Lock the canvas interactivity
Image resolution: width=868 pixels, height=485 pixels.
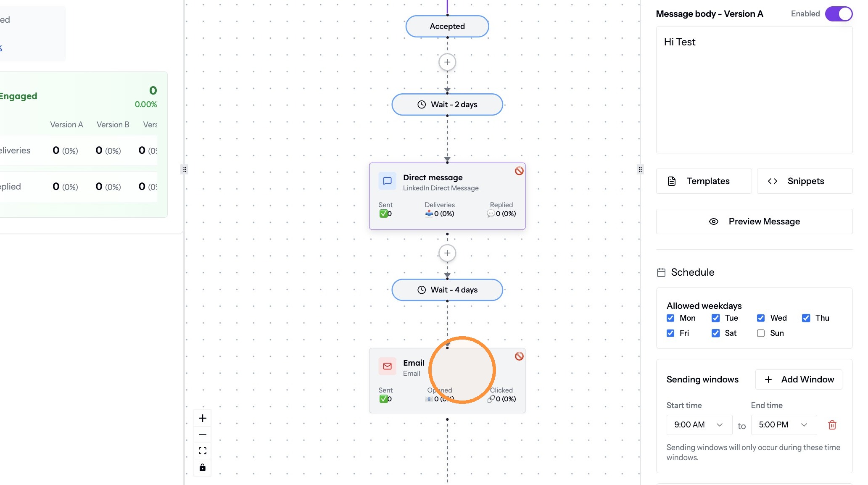tap(202, 467)
